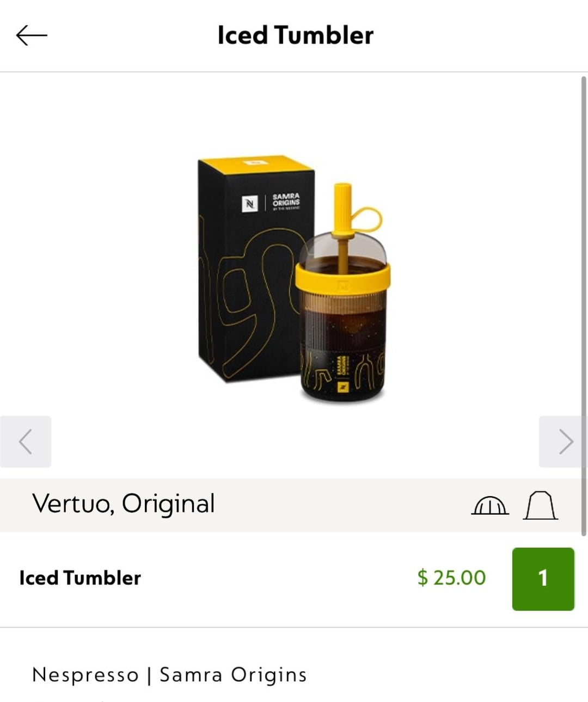Click the Samra Origins text on the box
The width and height of the screenshot is (588, 702).
pos(286,200)
